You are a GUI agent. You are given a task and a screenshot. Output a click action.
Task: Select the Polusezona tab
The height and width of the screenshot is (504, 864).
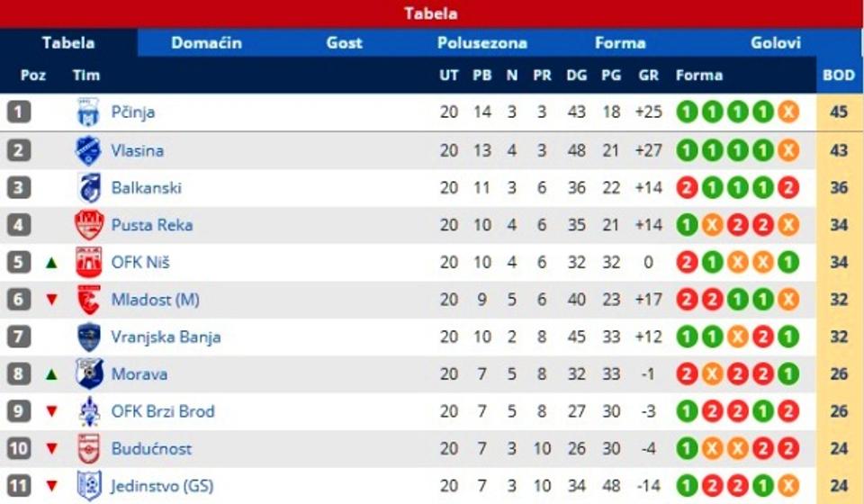click(482, 42)
